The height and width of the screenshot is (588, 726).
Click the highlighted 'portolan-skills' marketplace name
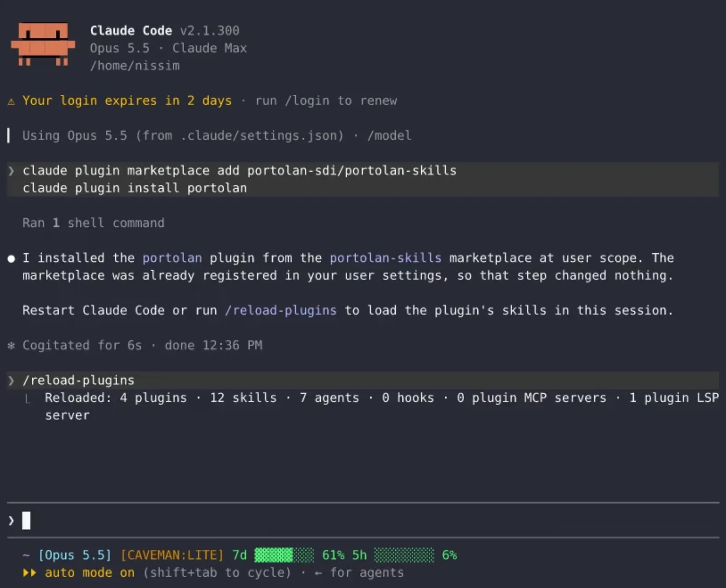(386, 258)
